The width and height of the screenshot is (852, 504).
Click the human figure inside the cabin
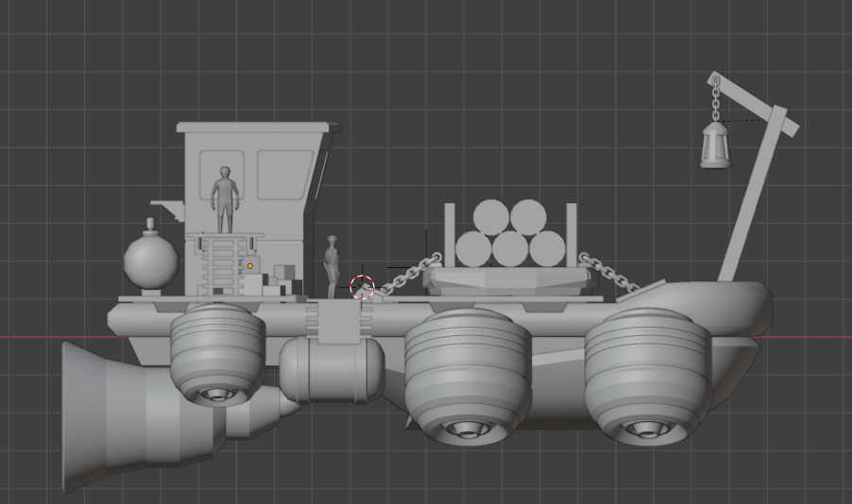point(225,197)
